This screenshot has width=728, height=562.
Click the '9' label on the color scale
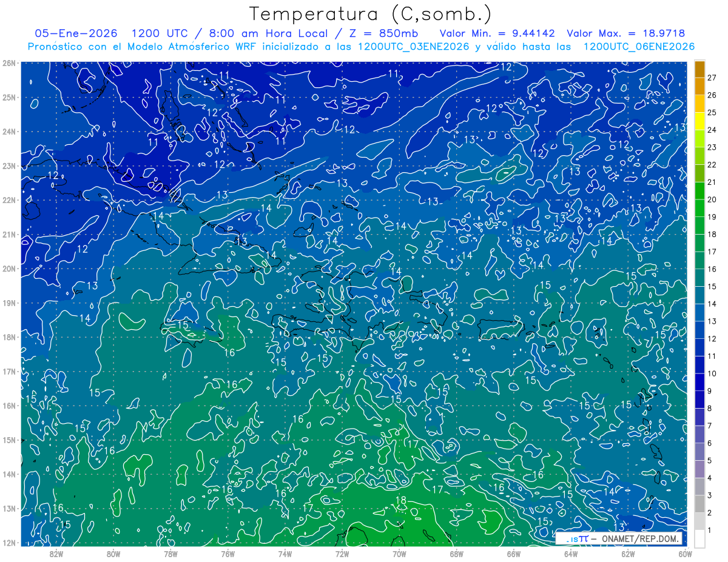(x=710, y=391)
